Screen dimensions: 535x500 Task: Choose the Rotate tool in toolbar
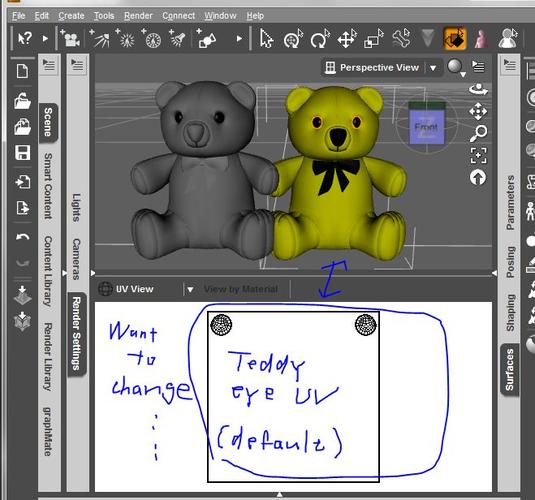(x=320, y=39)
